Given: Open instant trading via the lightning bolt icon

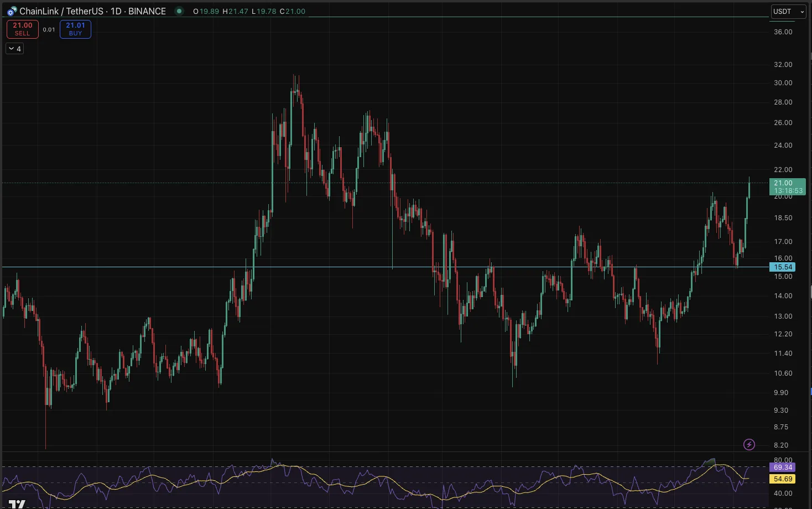Looking at the screenshot, I should point(749,444).
